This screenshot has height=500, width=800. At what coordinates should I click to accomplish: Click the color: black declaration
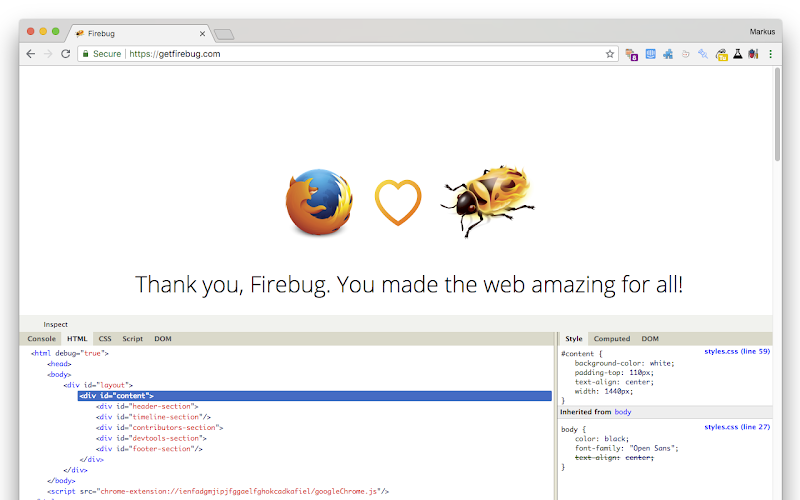pyautogui.click(x=602, y=439)
